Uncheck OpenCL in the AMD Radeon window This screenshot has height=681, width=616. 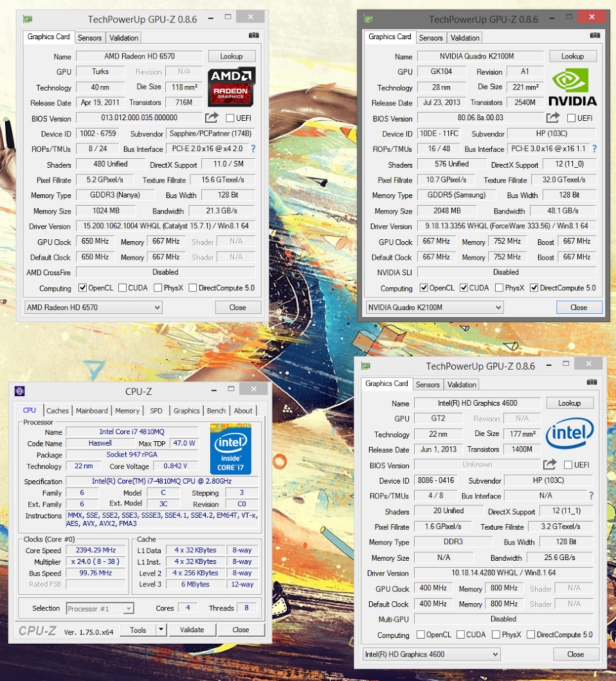pyautogui.click(x=82, y=287)
